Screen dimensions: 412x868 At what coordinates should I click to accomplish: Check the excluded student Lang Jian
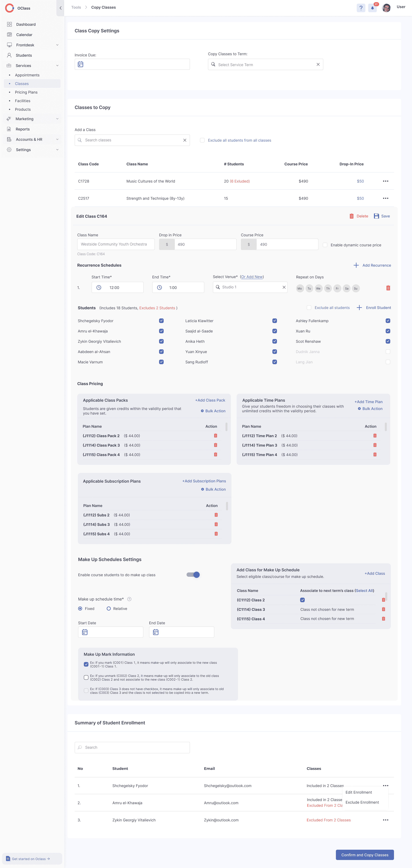(x=388, y=362)
